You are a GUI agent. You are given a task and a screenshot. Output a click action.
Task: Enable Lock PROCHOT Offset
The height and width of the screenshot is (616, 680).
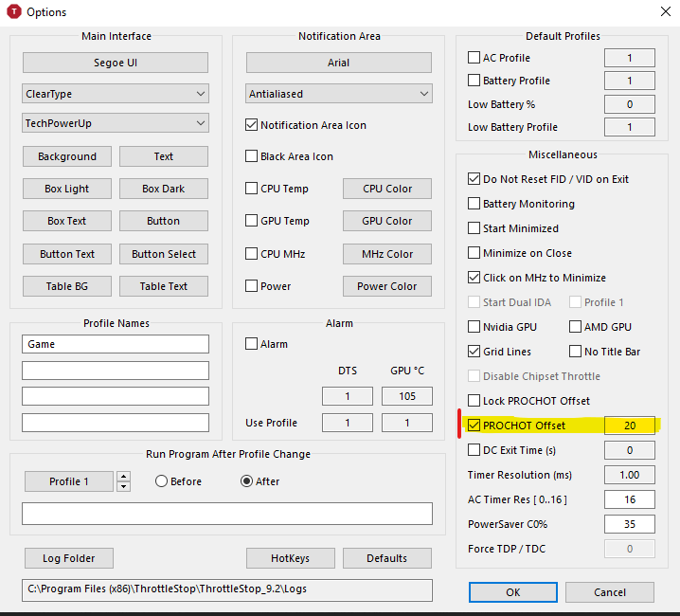tap(474, 400)
